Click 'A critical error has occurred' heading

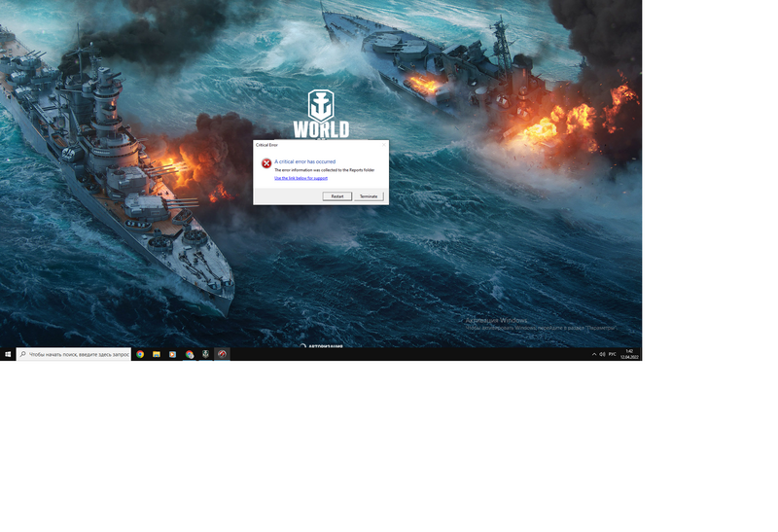tap(305, 161)
